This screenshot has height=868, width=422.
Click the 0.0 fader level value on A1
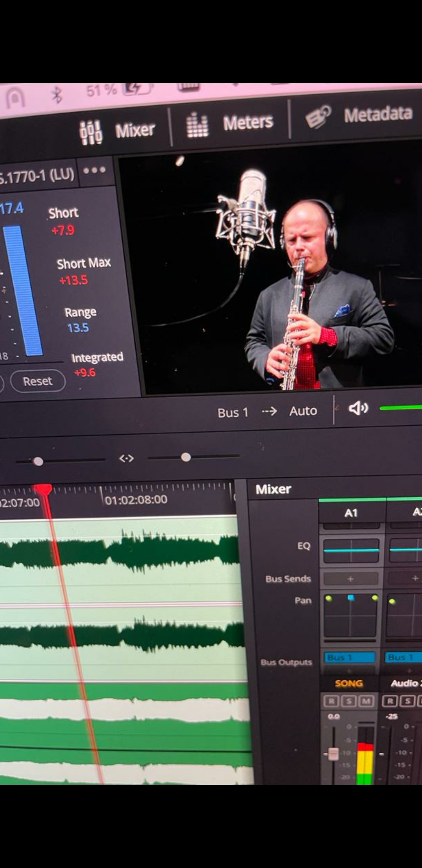(333, 716)
